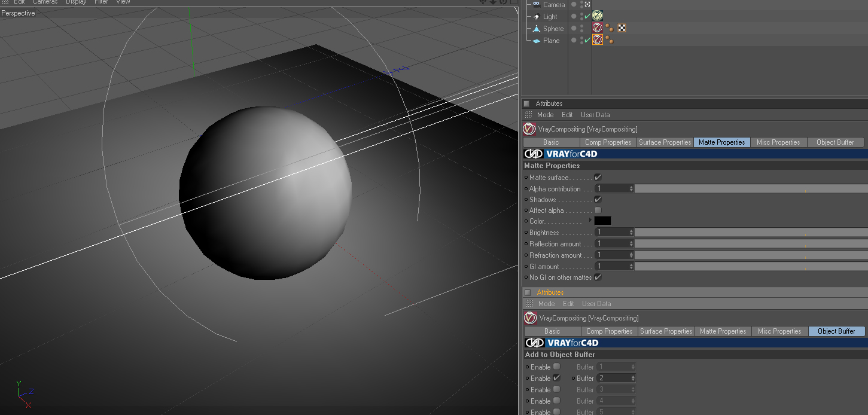Click the Alpha contribution stepper arrows
The image size is (868, 415).
coord(631,189)
